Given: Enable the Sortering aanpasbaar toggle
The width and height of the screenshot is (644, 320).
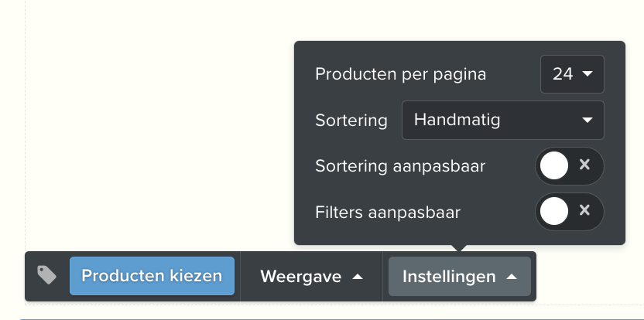Looking at the screenshot, I should (570, 165).
